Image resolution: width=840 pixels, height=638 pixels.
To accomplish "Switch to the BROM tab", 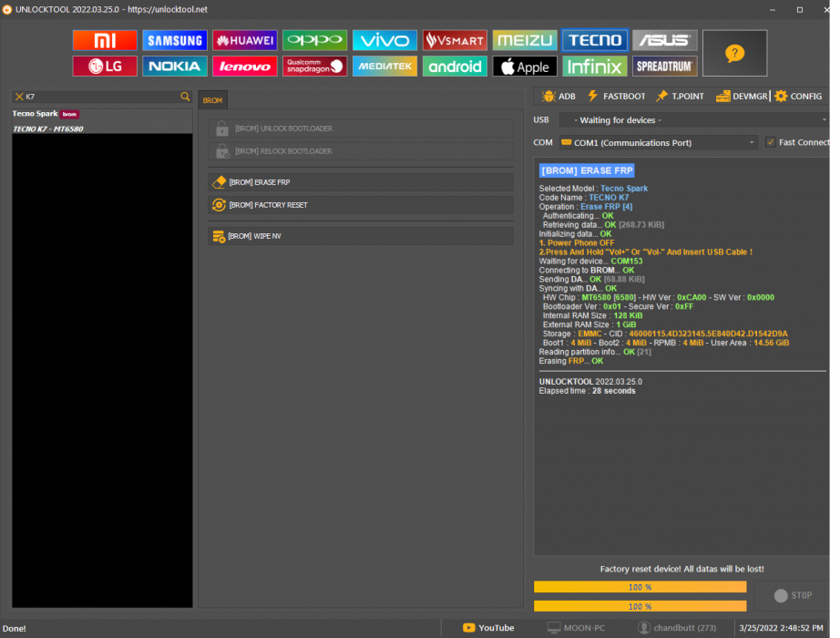I will 212,100.
